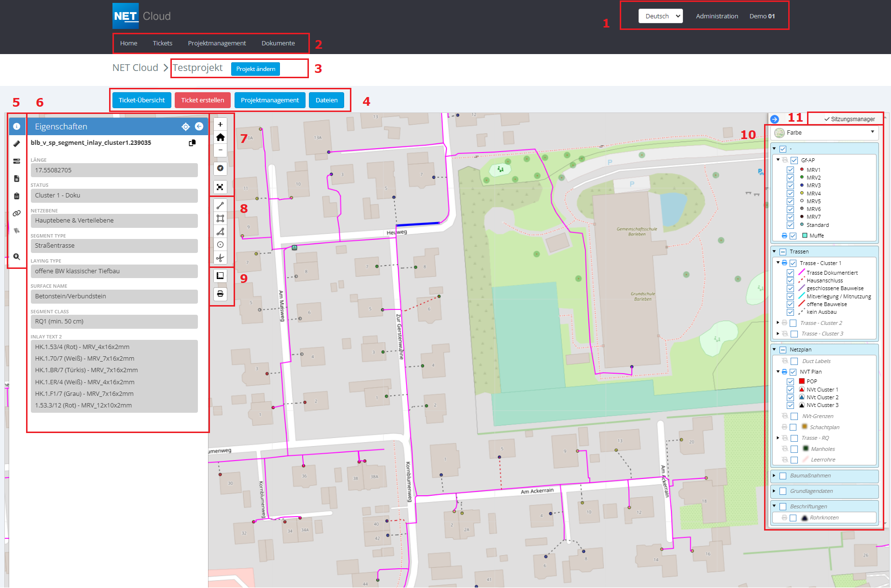Toggle the Hausanschluss layer checkbox
Screen dimensions: 891x588
point(790,280)
